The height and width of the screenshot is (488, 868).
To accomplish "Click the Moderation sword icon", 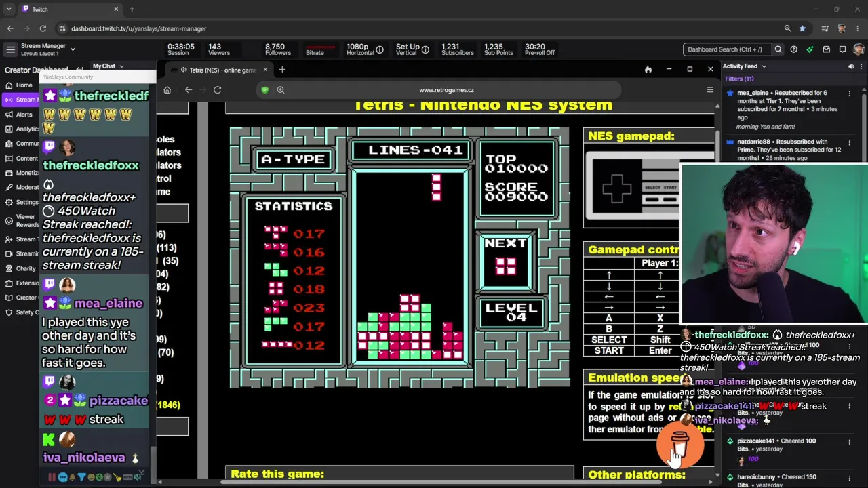I will [x=9, y=187].
